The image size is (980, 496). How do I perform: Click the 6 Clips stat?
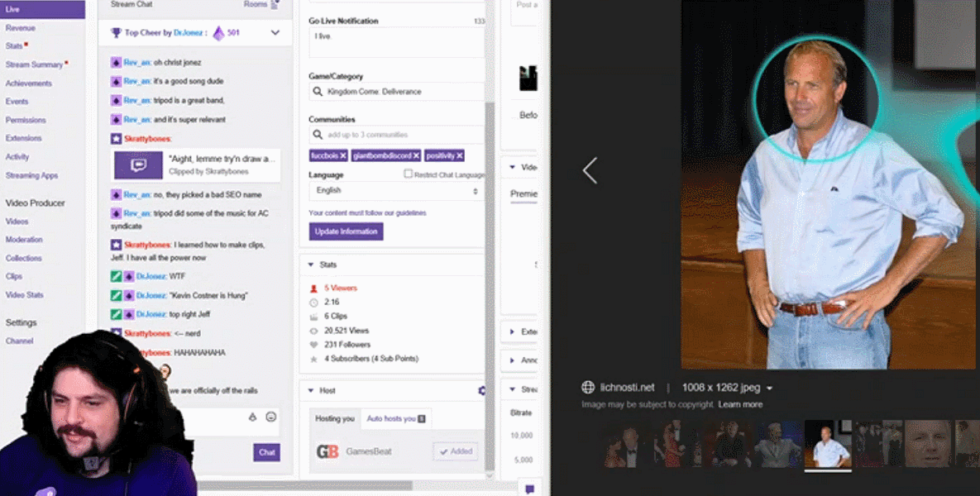click(x=336, y=316)
